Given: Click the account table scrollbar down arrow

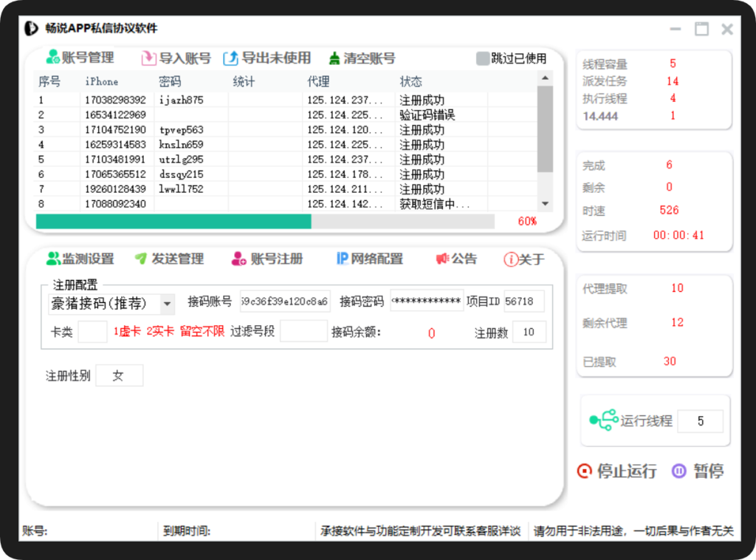Looking at the screenshot, I should pos(545,203).
